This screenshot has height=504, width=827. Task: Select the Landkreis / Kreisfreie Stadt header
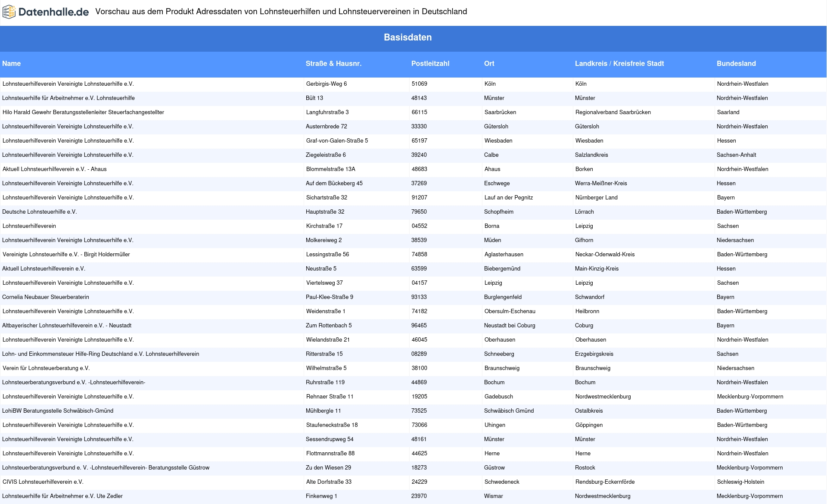[x=619, y=63]
